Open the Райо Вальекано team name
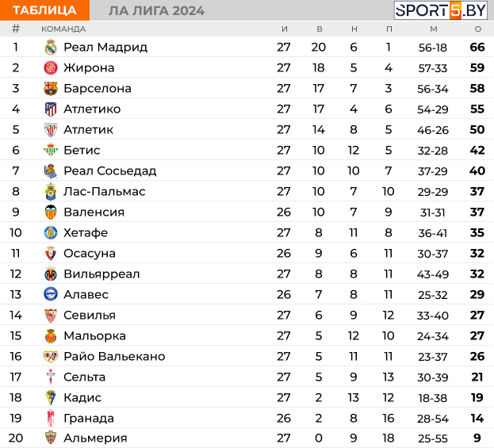Image resolution: width=494 pixels, height=448 pixels. [x=114, y=356]
